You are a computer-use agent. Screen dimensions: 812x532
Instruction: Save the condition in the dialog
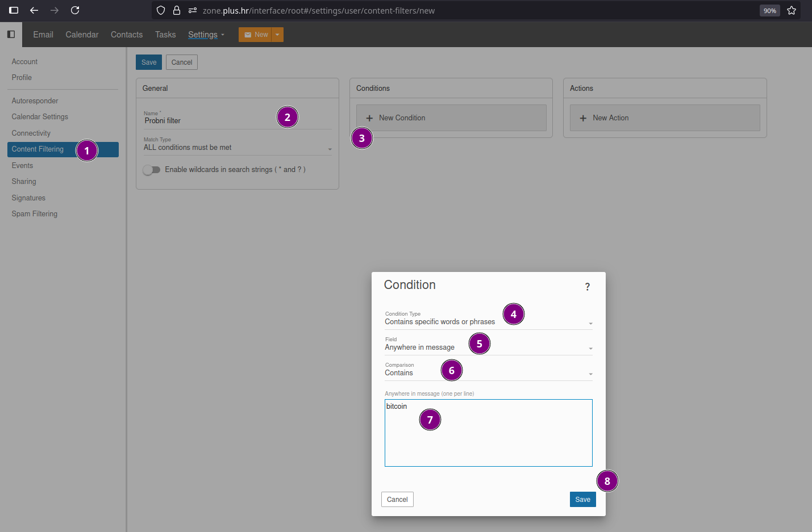582,500
